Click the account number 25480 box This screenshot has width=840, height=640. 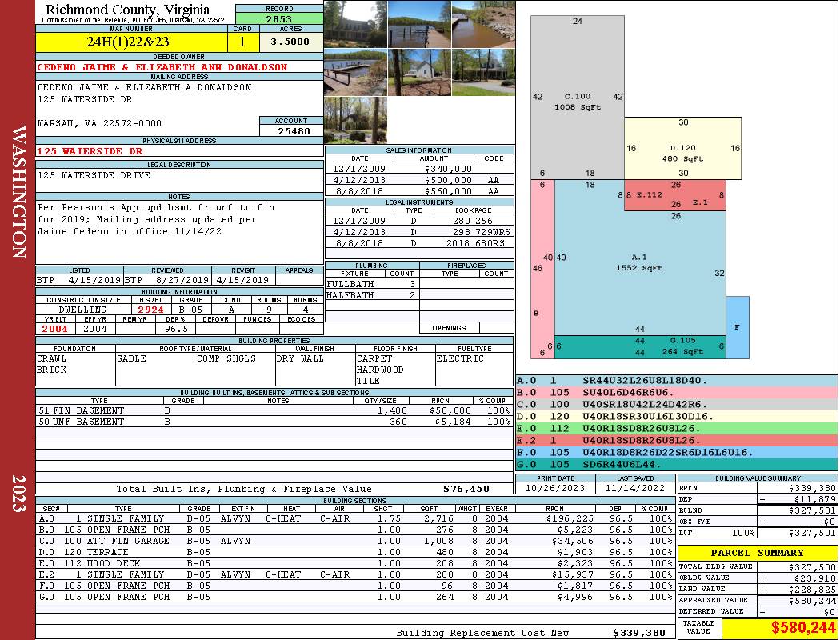291,130
